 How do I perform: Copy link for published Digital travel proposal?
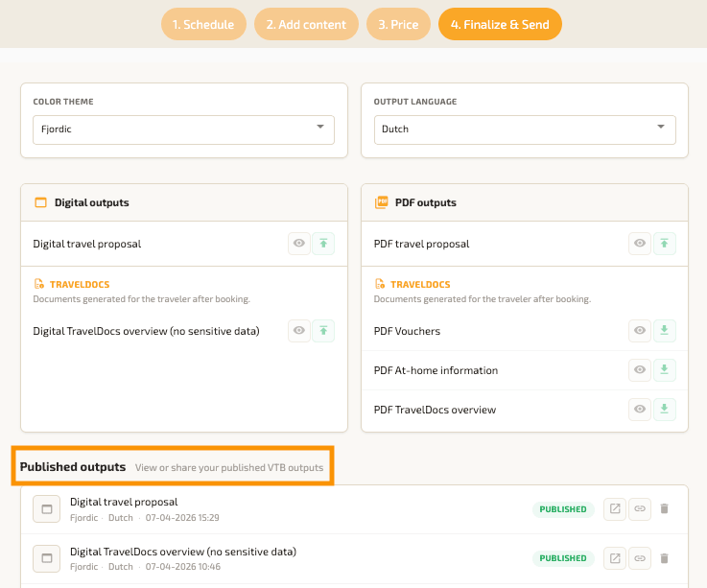click(x=639, y=508)
